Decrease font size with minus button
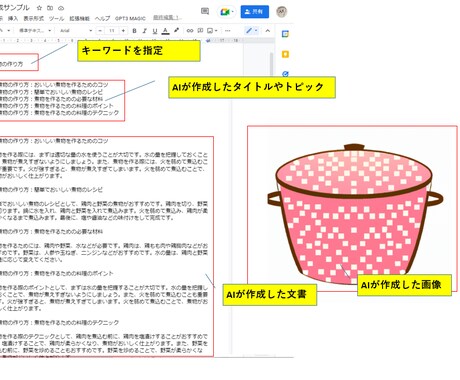 click(100, 31)
